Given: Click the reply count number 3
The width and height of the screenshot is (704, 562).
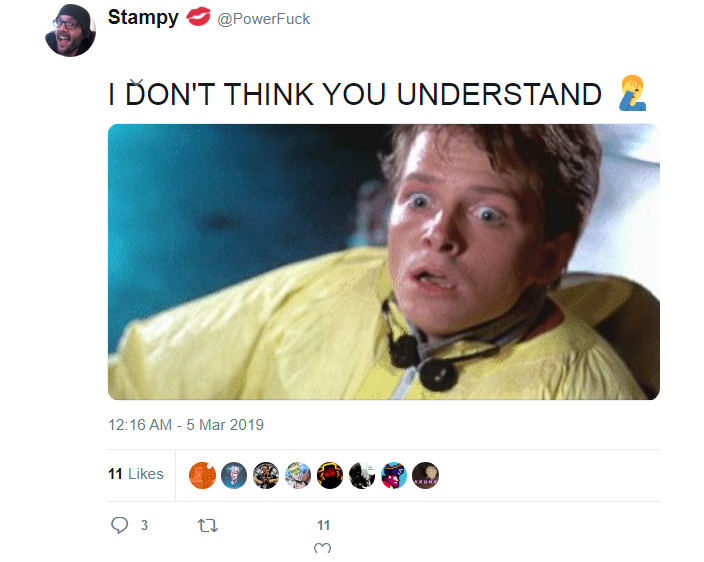Looking at the screenshot, I should click(144, 525).
